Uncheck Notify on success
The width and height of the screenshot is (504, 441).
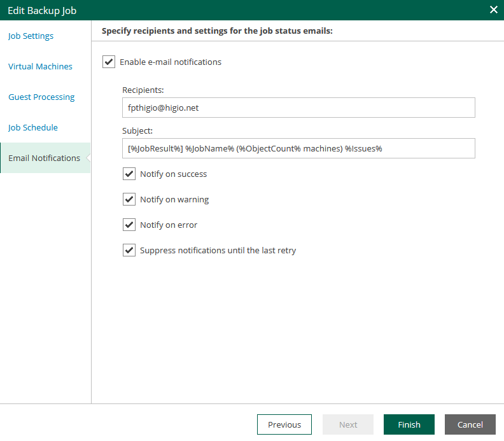tap(129, 174)
